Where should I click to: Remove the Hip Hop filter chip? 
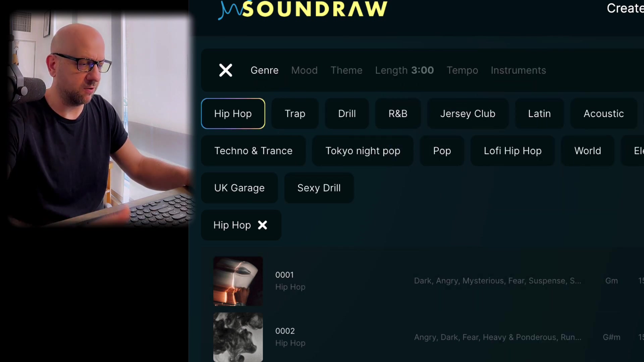(262, 225)
